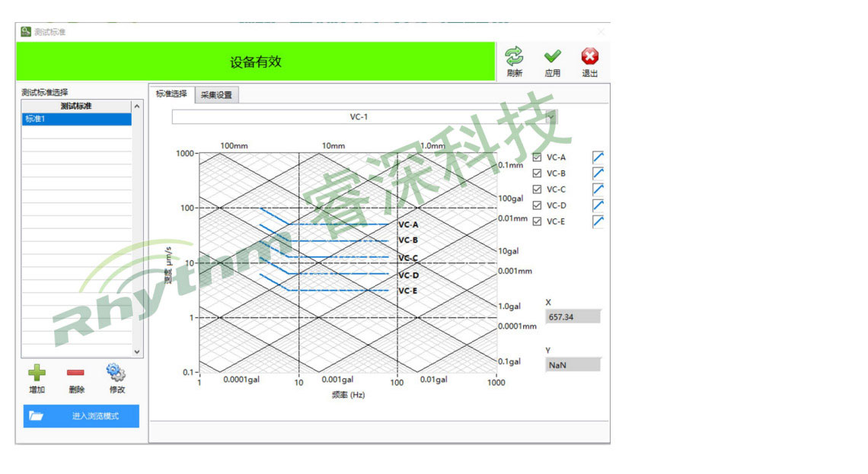The image size is (868, 474).
Task: Click the X value field showing 657.34
Action: 573,317
